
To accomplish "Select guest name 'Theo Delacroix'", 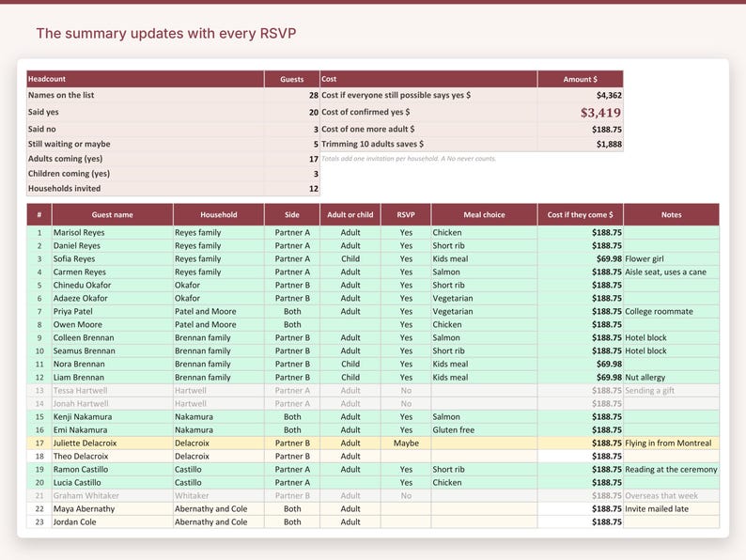I will pyautogui.click(x=81, y=457).
